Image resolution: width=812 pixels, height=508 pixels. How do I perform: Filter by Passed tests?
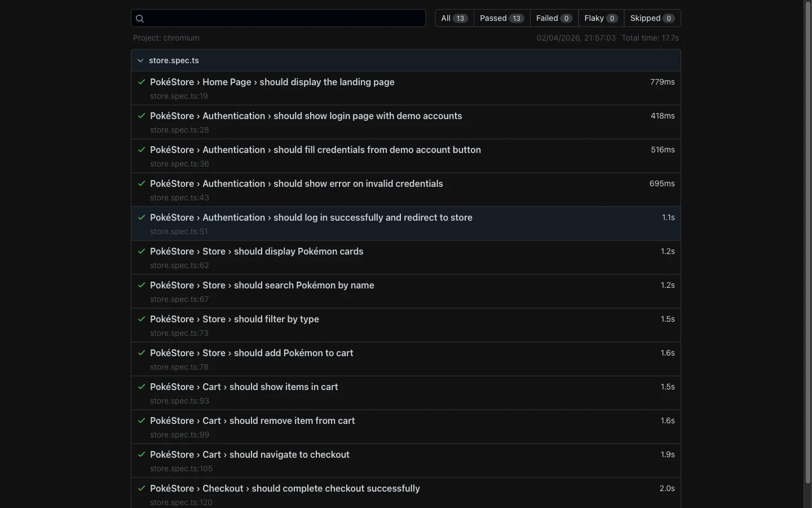pyautogui.click(x=501, y=18)
